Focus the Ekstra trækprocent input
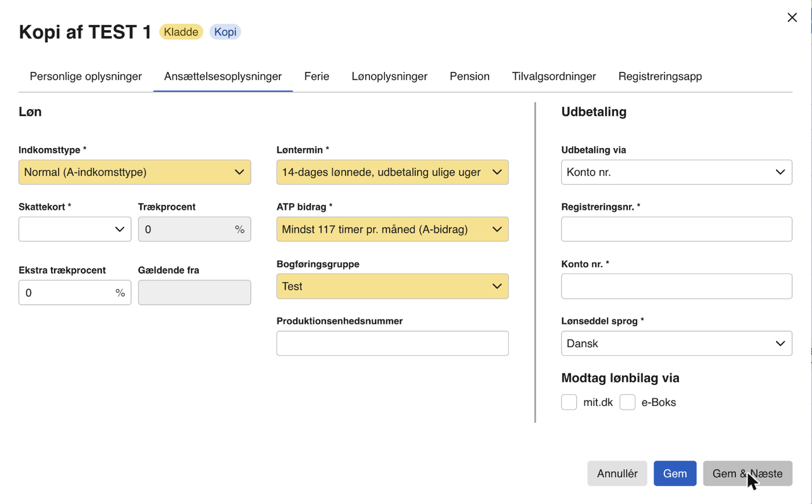The height and width of the screenshot is (504, 812). tap(75, 292)
